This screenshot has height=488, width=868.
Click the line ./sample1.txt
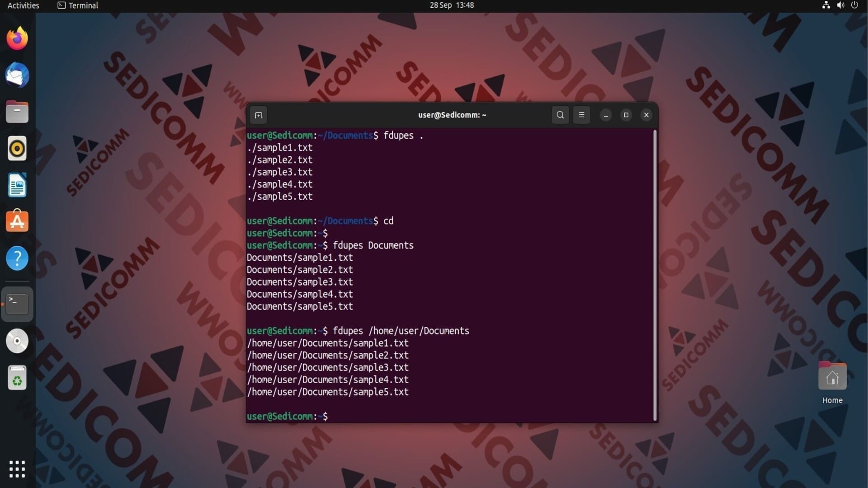[279, 148]
